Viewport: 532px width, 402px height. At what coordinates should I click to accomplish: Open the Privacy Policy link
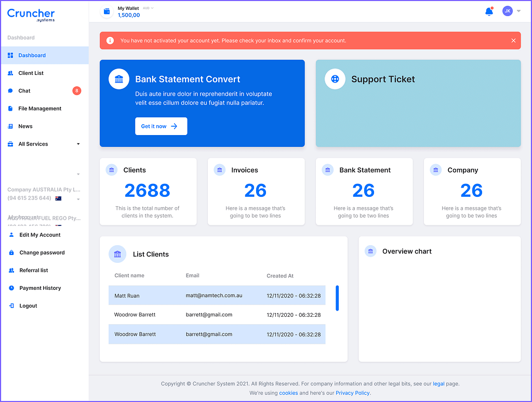[353, 393]
